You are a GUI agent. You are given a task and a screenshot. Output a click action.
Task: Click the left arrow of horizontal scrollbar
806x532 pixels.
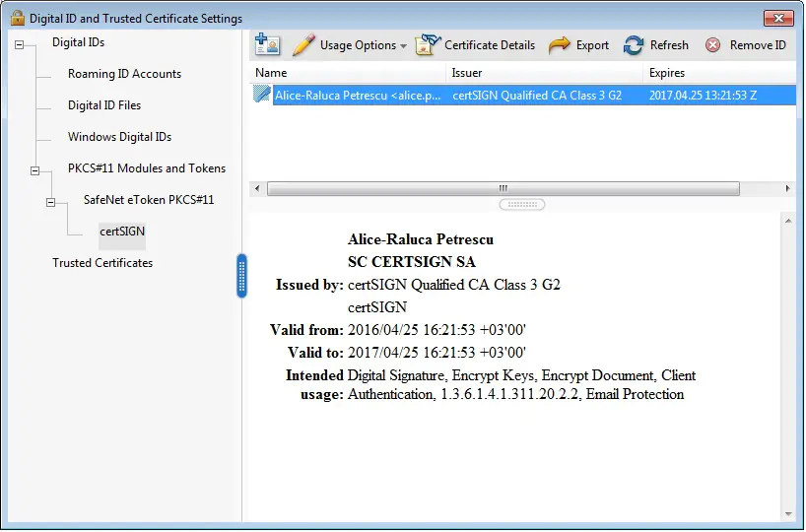(x=257, y=188)
